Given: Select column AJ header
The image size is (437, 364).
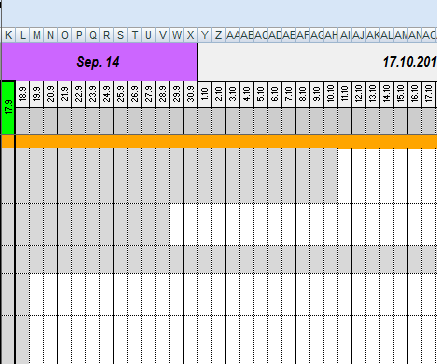Looking at the screenshot, I should (359, 35).
